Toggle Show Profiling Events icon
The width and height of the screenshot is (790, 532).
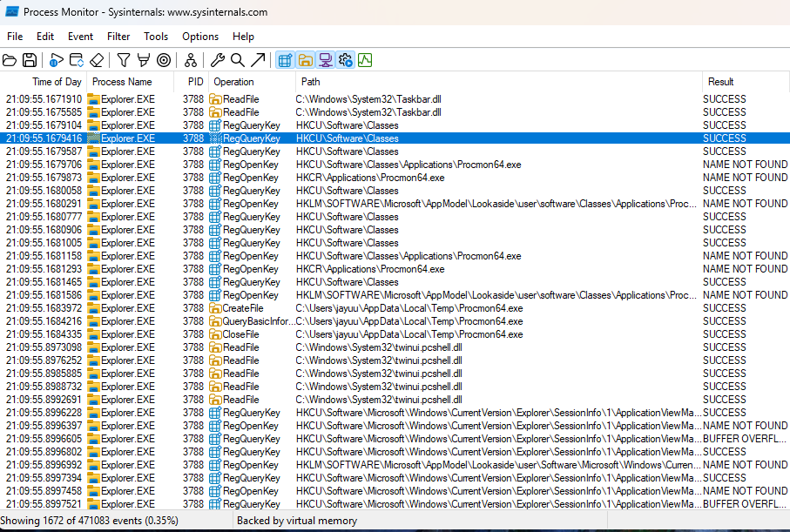tap(365, 60)
